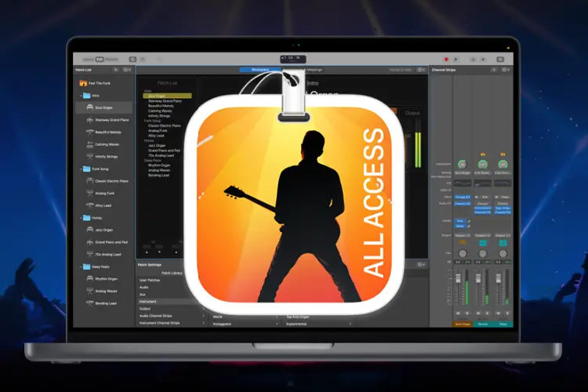Click the Jazz Organ patch icon
Viewport: 588px width, 392px height.
(x=89, y=230)
